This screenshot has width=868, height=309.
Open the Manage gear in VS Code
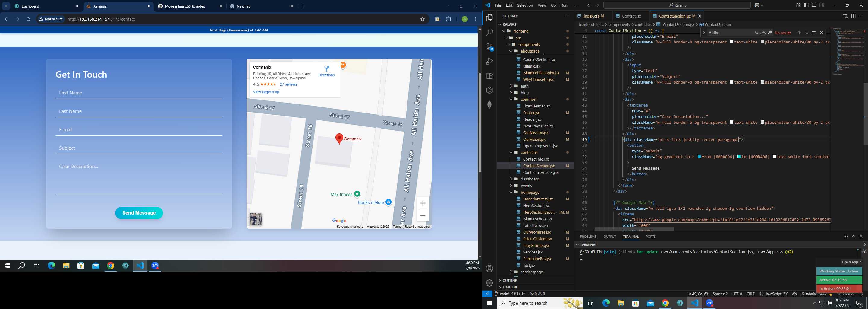pos(489,283)
